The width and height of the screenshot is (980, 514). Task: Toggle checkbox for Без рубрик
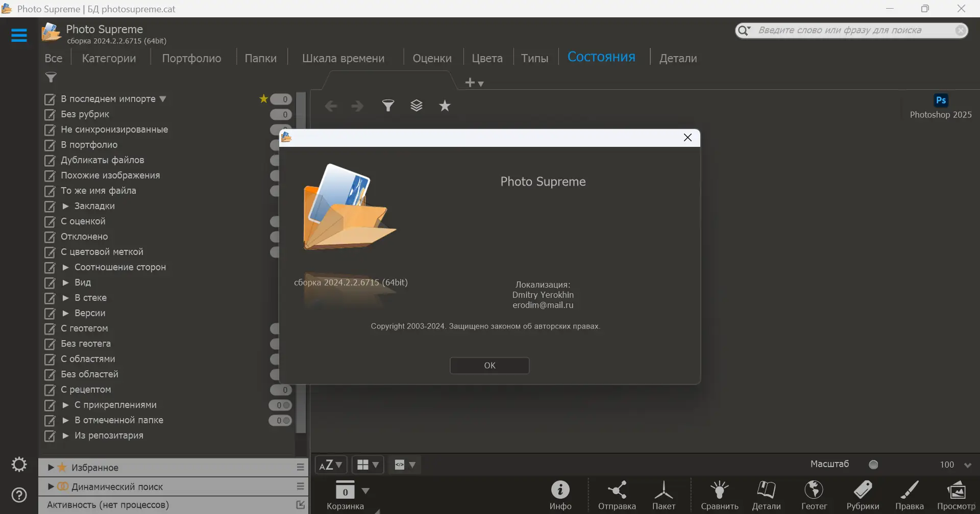(x=50, y=114)
